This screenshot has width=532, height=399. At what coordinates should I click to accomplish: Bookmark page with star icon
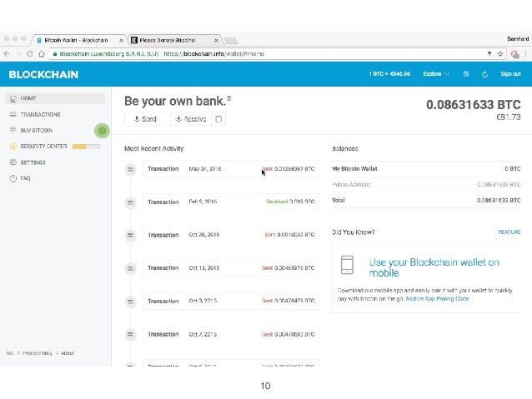[499, 53]
